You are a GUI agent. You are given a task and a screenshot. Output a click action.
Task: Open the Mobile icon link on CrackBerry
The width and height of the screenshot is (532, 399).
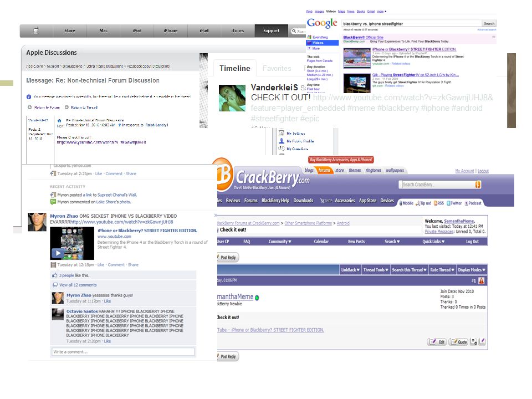tap(406, 203)
